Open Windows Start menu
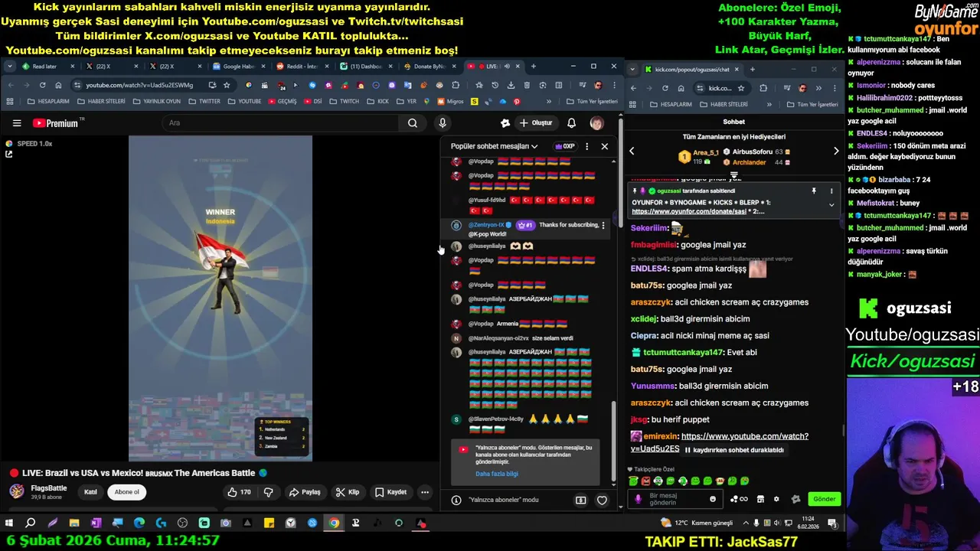The height and width of the screenshot is (551, 980). pos(9,523)
